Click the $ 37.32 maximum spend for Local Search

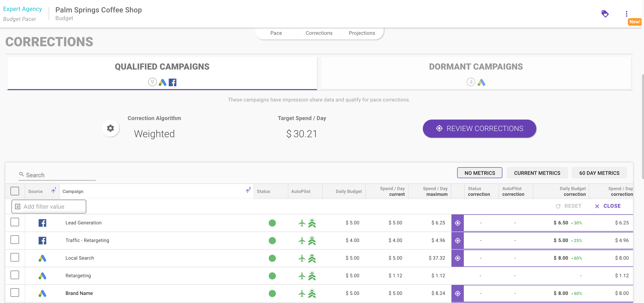pyautogui.click(x=437, y=258)
